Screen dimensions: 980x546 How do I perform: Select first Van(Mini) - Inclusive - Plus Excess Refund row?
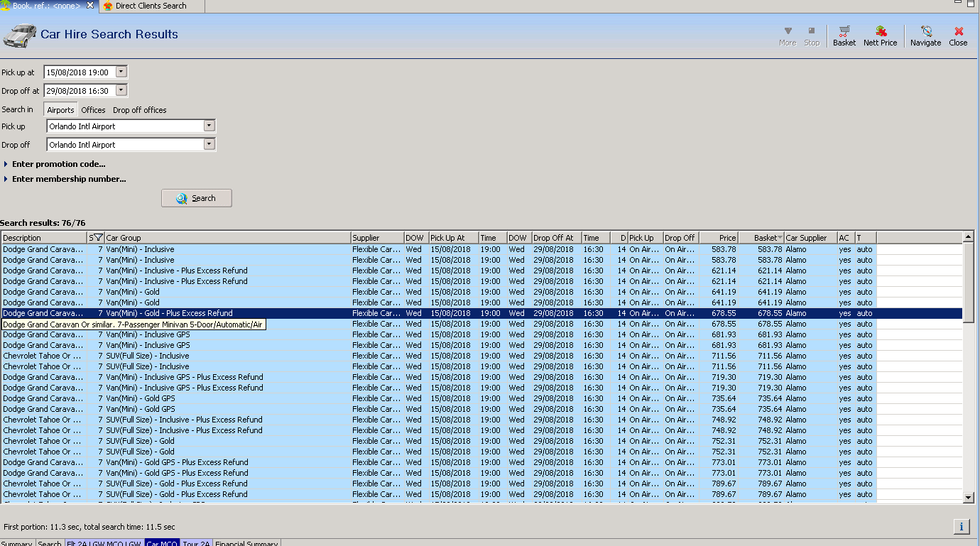click(x=481, y=271)
